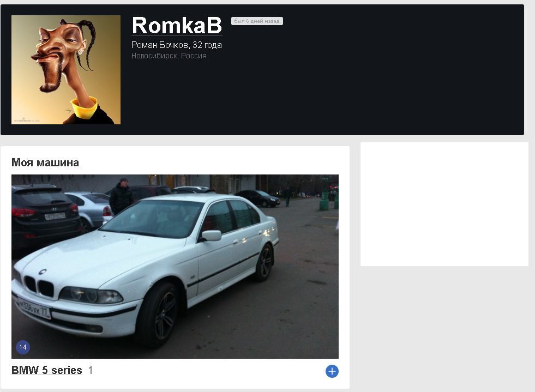Click the blue 14 badge on the car photo

click(x=23, y=347)
